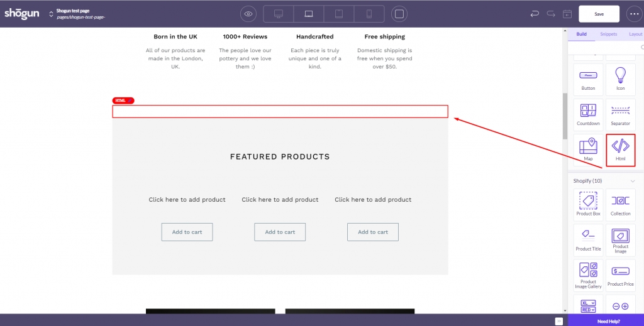644x326 pixels.
Task: Select the Separator element
Action: coord(620,114)
